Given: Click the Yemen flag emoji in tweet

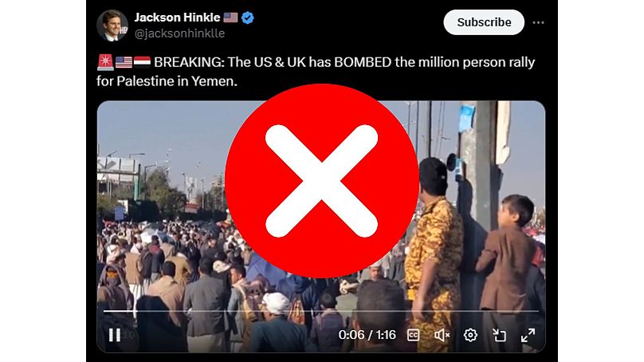Looking at the screenshot, I should [142, 62].
